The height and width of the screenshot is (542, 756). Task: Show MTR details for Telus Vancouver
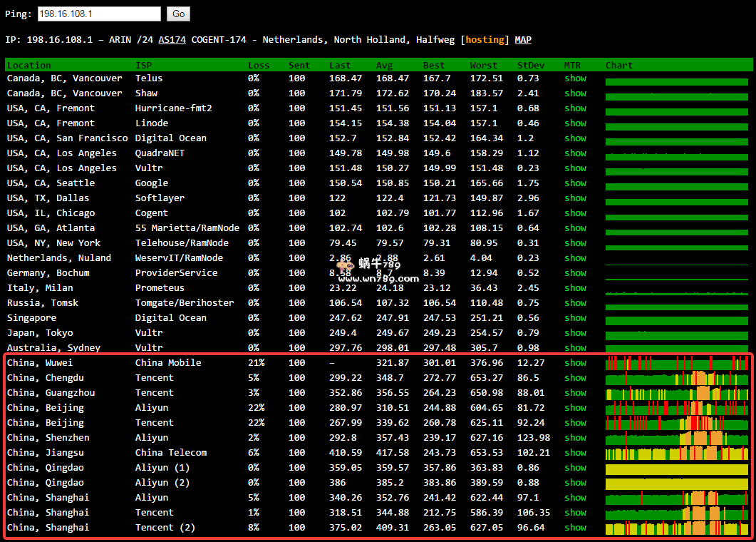click(575, 78)
